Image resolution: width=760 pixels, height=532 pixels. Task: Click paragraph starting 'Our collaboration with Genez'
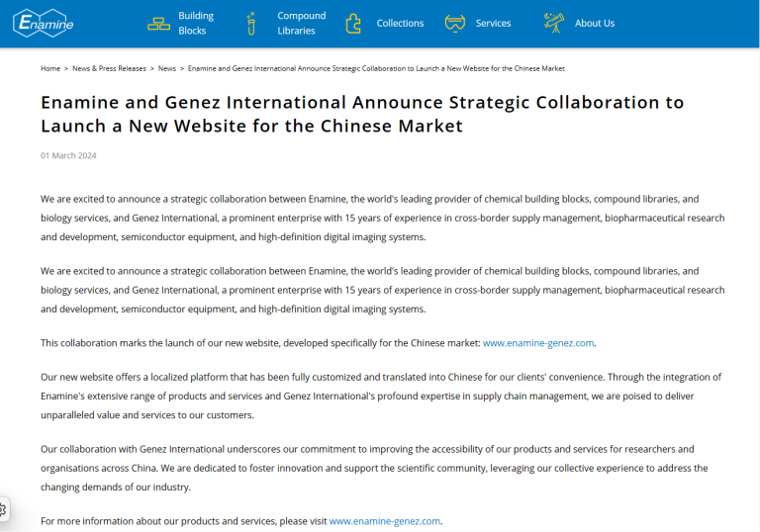point(374,468)
